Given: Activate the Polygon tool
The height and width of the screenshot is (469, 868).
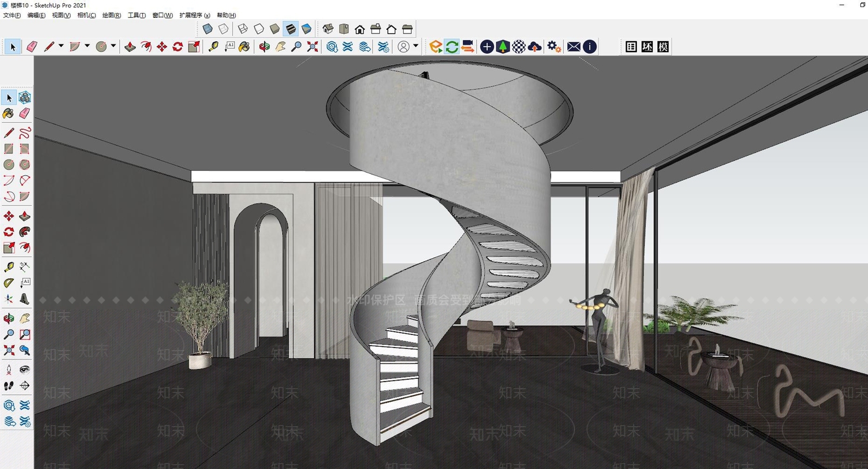Looking at the screenshot, I should tap(24, 164).
